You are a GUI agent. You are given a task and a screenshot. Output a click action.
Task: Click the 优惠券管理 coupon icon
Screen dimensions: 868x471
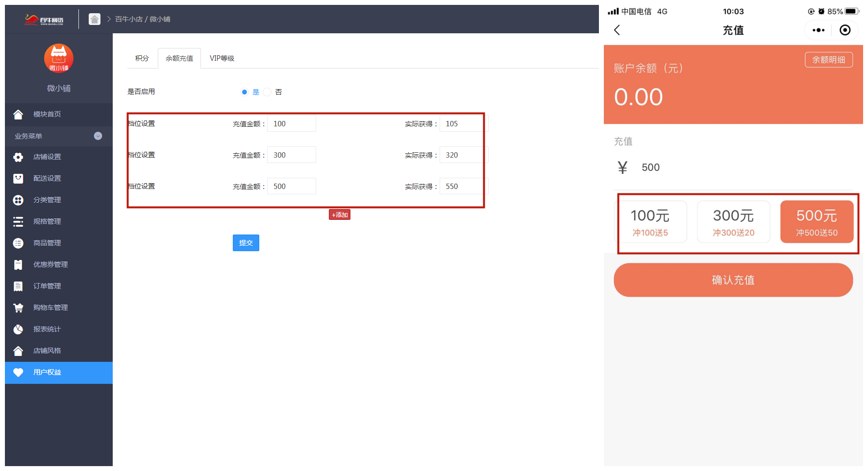pos(18,265)
